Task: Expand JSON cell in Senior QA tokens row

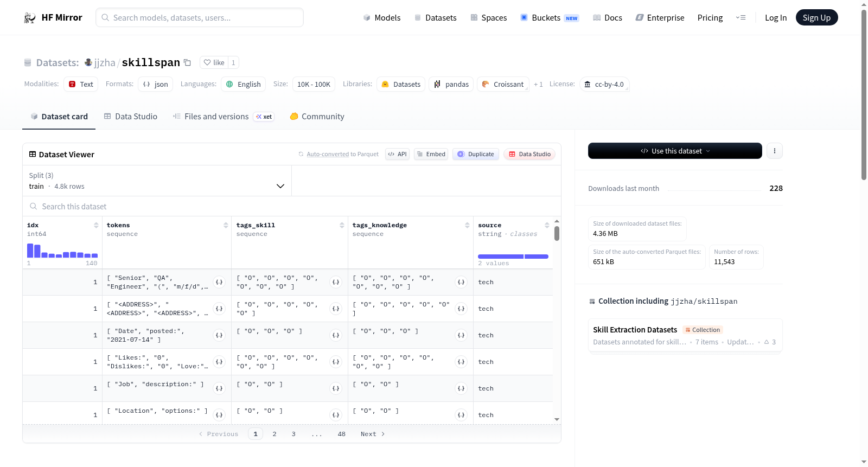Action: pos(219,282)
